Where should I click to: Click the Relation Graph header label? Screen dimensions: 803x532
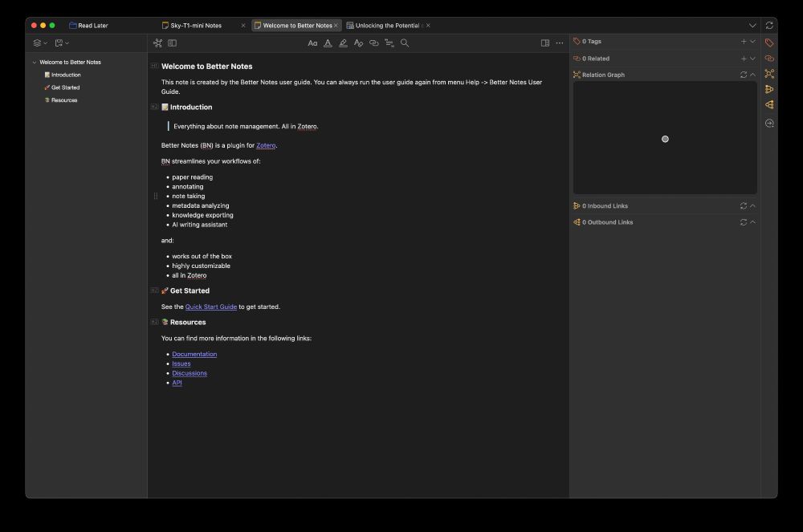point(603,75)
